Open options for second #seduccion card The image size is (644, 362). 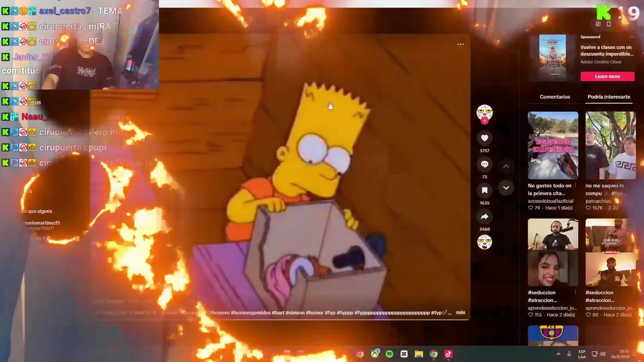point(632,293)
